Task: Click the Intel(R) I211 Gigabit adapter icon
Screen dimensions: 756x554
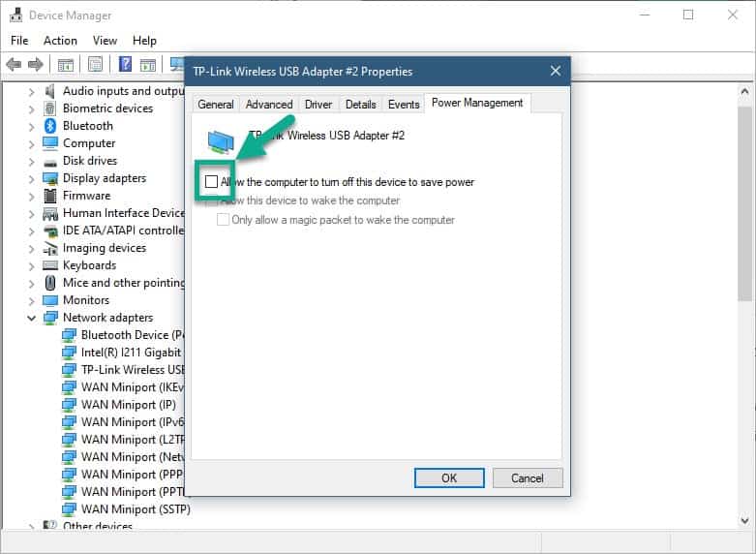Action: pos(69,353)
